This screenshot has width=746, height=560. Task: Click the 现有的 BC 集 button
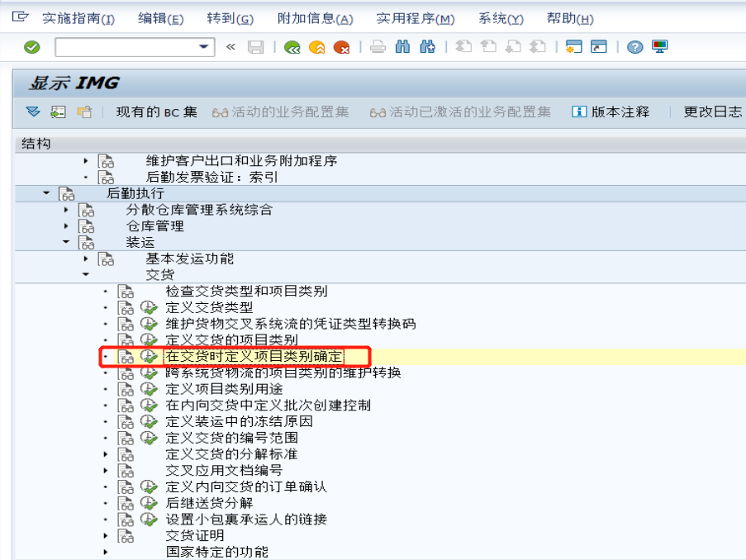coord(156,112)
